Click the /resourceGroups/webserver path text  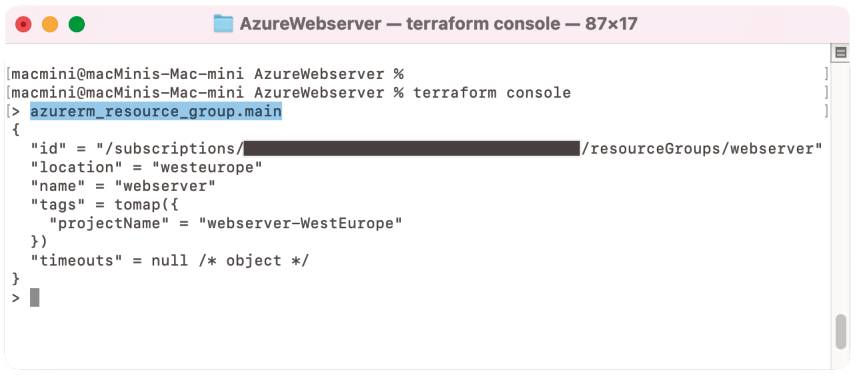(702, 148)
